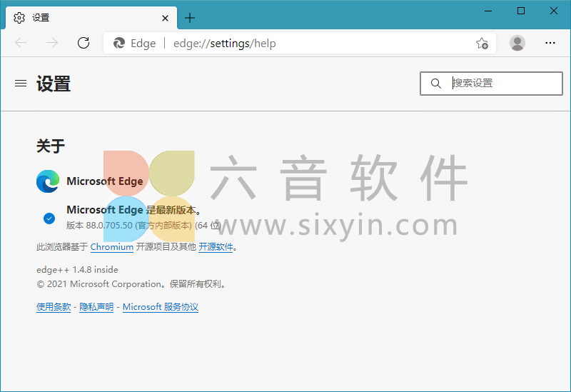Click the forward navigation arrow
571x392 pixels.
(x=52, y=43)
